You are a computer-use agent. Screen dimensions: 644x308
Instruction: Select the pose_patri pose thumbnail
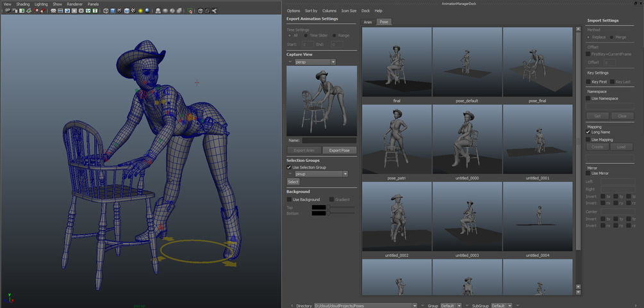[397, 139]
